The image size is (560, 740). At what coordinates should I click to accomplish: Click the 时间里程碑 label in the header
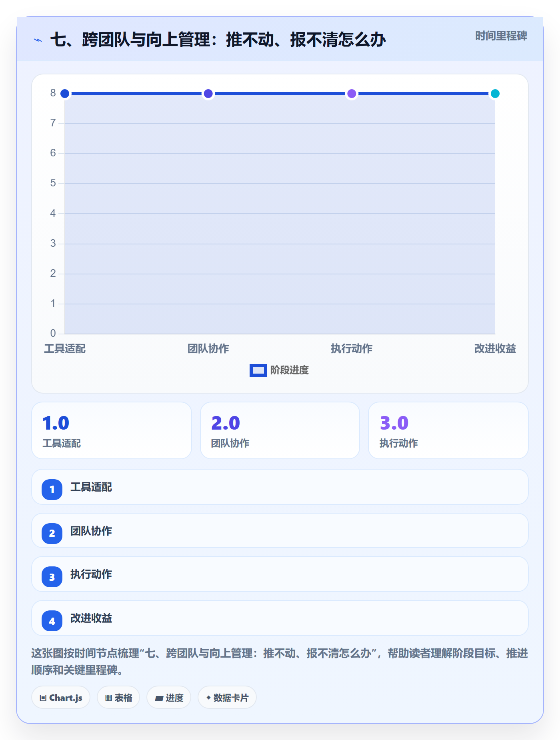[501, 36]
